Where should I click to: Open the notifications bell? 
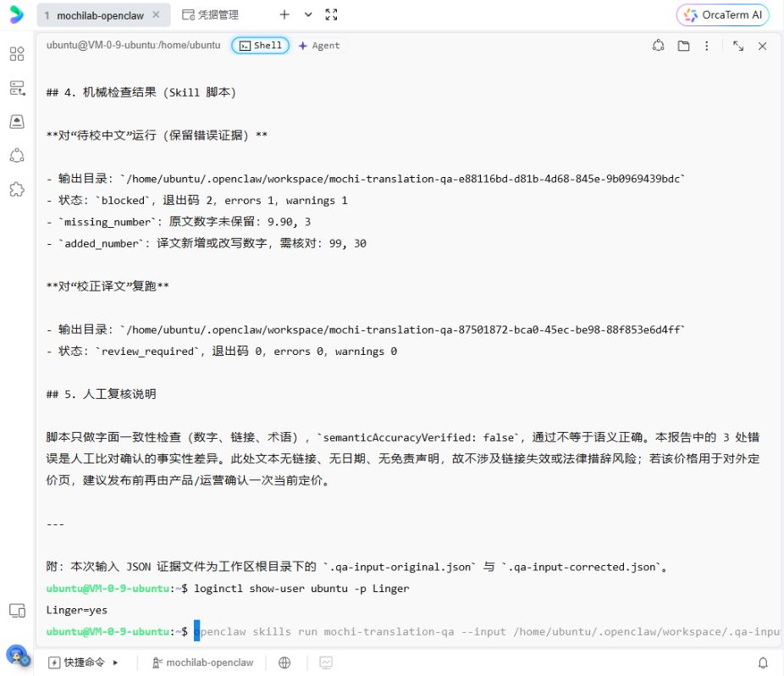[763, 663]
